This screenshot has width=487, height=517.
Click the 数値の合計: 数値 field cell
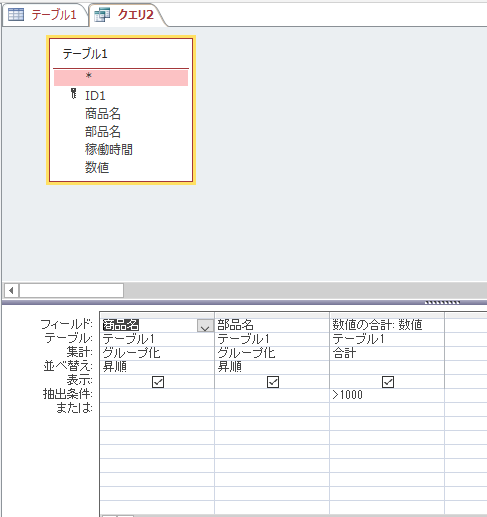point(387,325)
